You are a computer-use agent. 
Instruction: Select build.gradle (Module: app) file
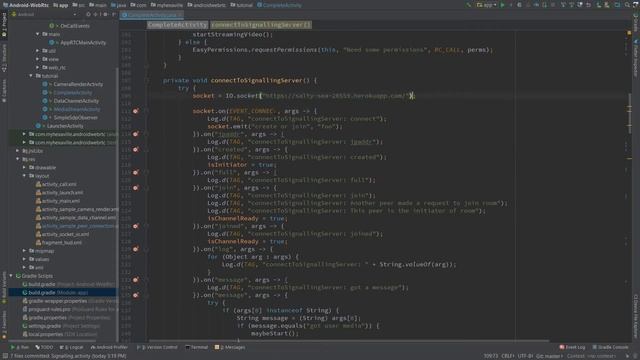(x=55, y=293)
